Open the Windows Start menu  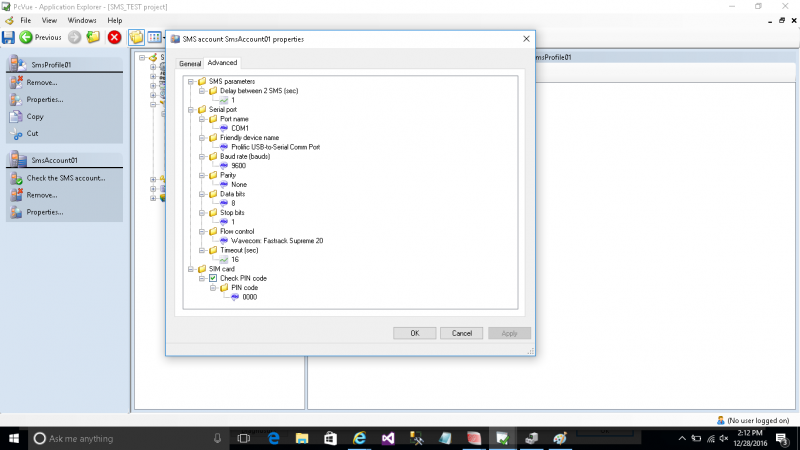pyautogui.click(x=14, y=438)
